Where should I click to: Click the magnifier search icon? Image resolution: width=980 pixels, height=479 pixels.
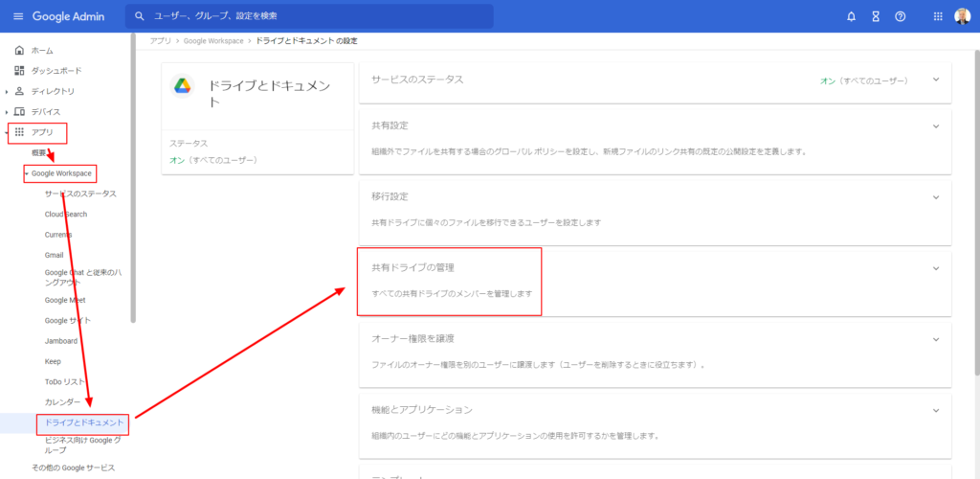140,16
